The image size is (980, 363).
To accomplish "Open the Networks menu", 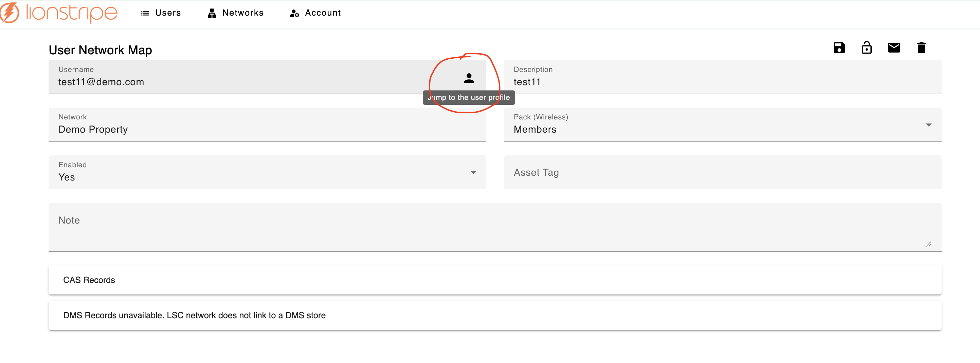I will (x=235, y=13).
